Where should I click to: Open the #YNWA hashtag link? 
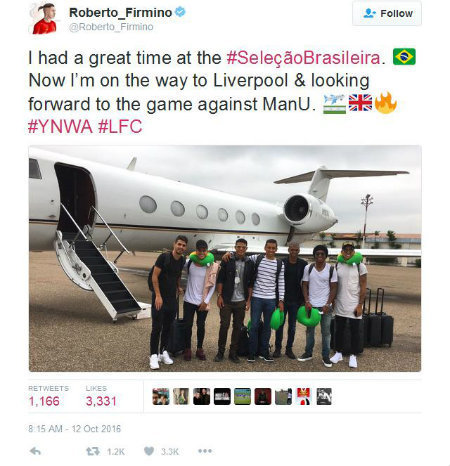[x=60, y=126]
